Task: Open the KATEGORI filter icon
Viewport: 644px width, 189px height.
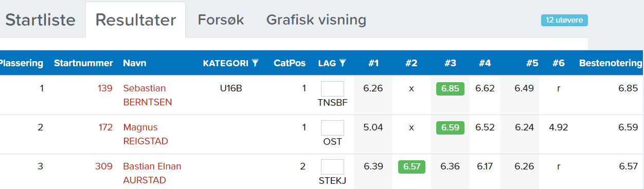Action: click(x=255, y=63)
